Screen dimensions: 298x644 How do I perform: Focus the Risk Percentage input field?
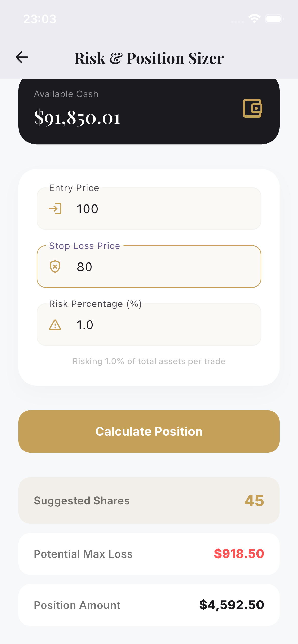(163, 325)
